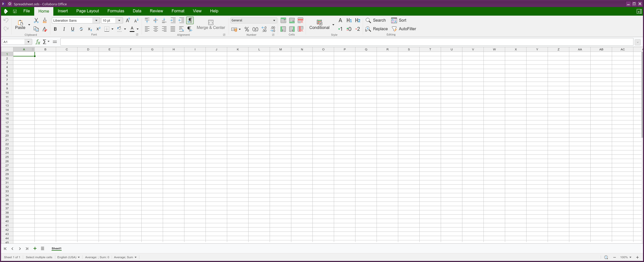Image resolution: width=644 pixels, height=262 pixels.
Task: Open the Insert tab
Action: tap(63, 11)
